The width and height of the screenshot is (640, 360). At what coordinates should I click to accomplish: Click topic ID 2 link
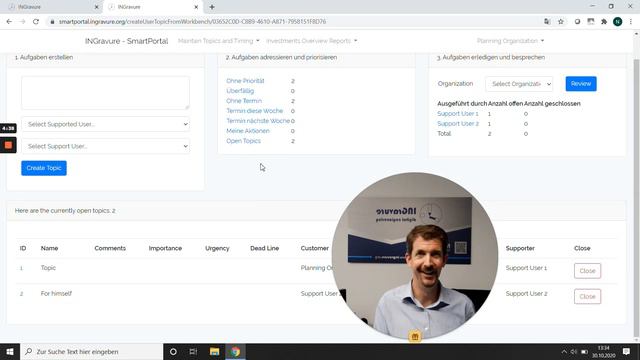pyautogui.click(x=22, y=294)
